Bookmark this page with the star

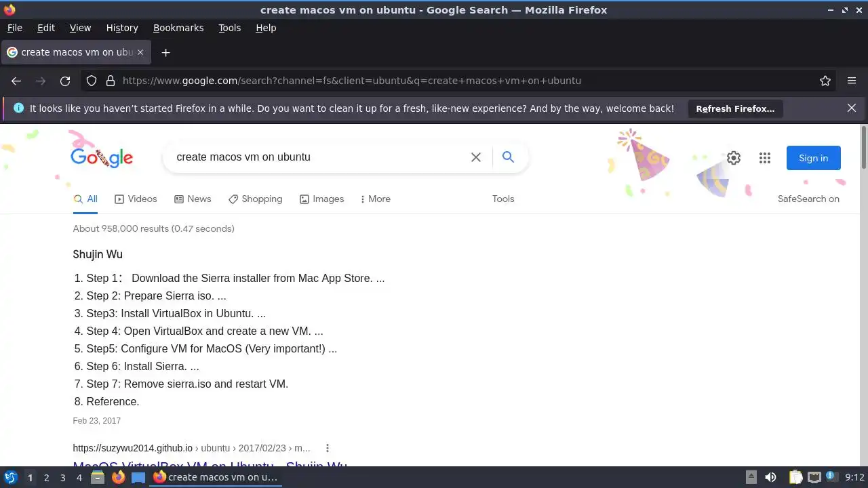click(x=825, y=81)
